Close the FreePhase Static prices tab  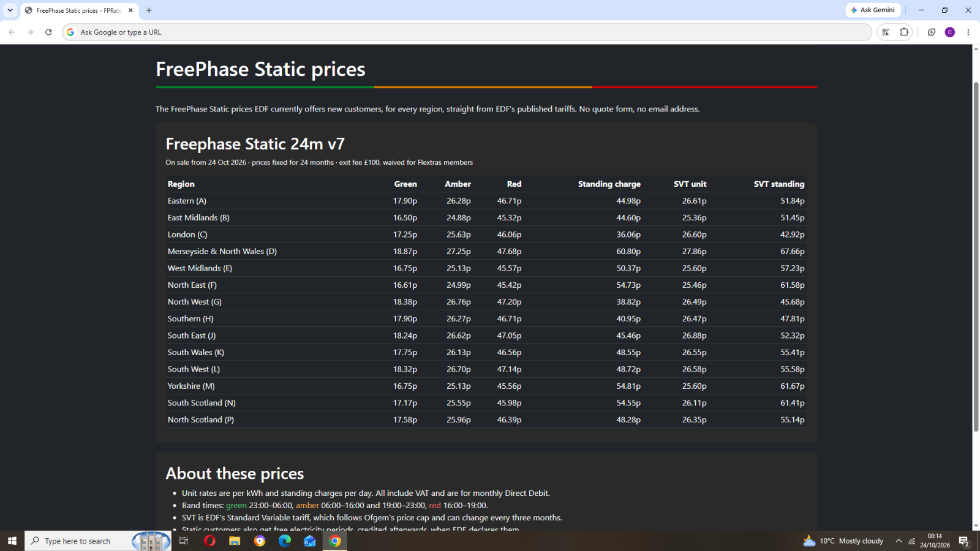pyautogui.click(x=130, y=10)
